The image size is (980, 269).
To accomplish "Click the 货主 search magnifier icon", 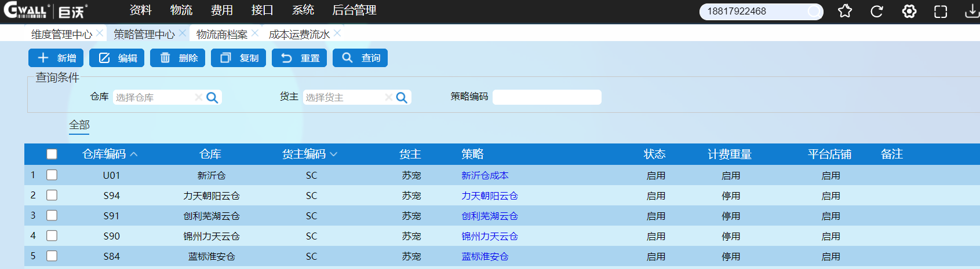I will (402, 98).
